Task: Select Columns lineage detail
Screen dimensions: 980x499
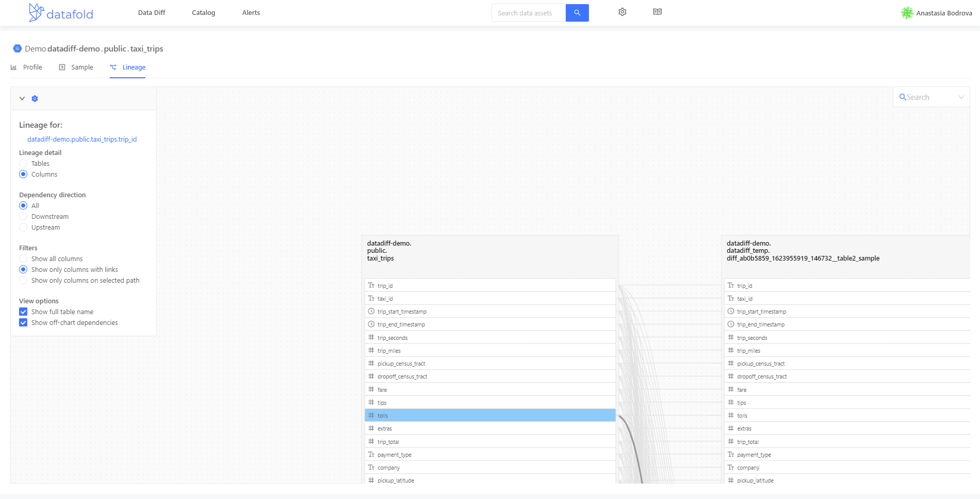Action: pos(23,174)
